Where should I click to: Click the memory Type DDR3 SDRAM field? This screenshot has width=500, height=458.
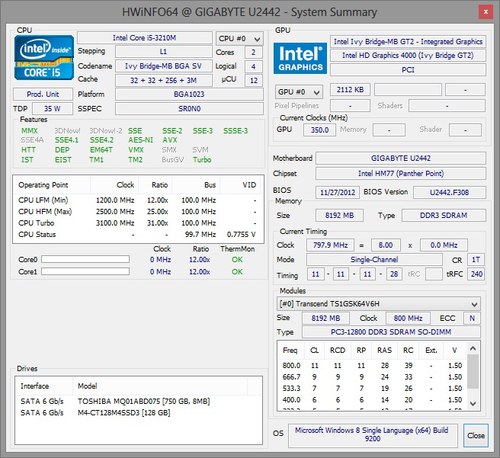pos(443,215)
